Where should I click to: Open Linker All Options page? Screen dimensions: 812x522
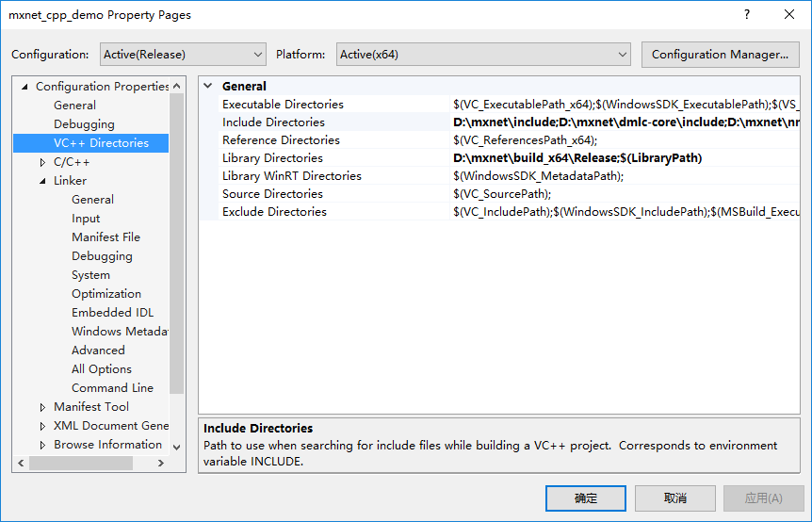click(102, 369)
